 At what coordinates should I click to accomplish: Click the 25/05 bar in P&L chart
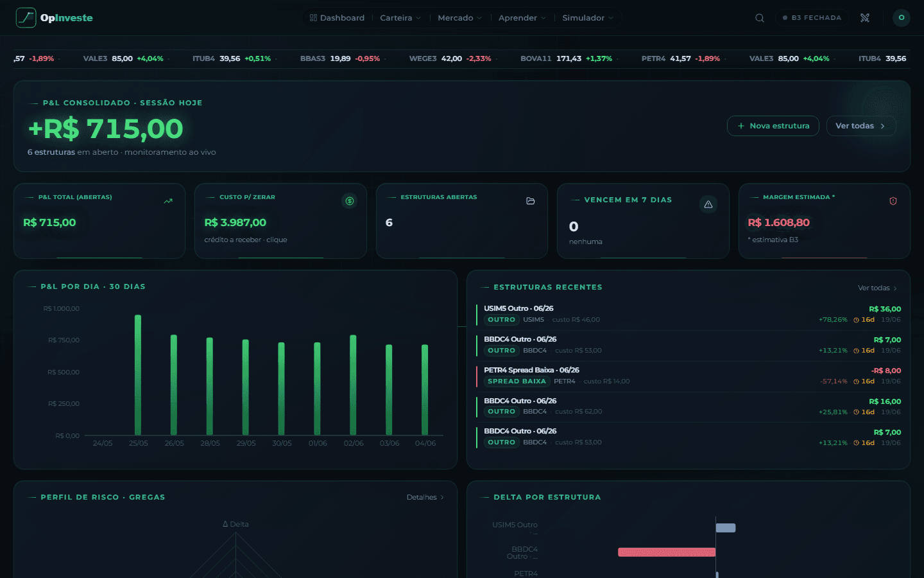point(138,375)
